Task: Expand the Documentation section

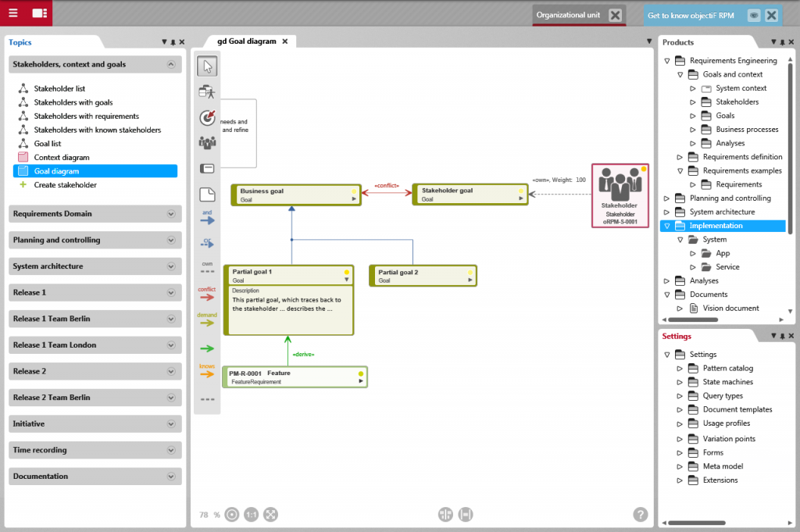Action: [171, 477]
